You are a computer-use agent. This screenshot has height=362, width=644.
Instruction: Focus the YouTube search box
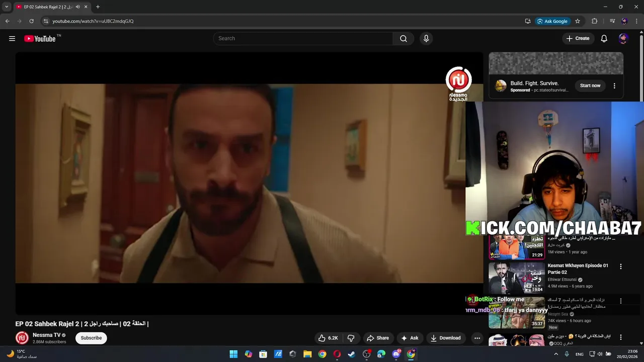click(303, 38)
